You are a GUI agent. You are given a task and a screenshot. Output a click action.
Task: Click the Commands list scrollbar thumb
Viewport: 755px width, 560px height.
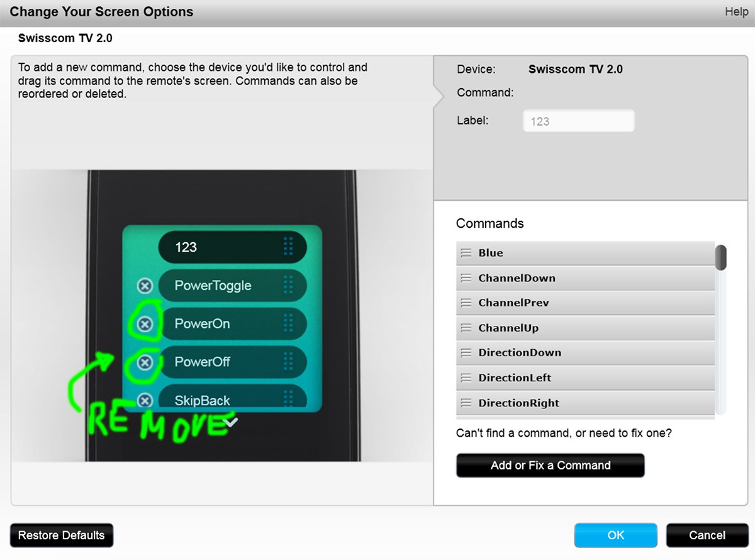tap(721, 257)
